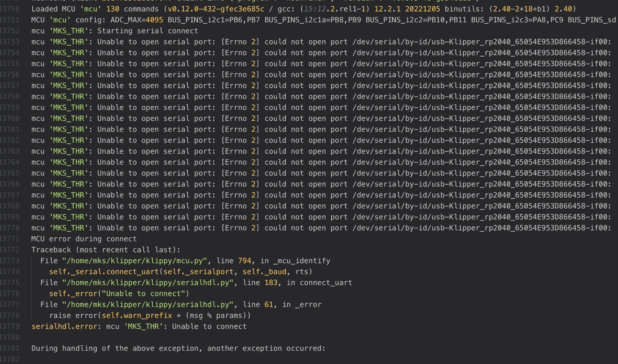Click serialhdl.py path on line 183 entry
Viewport: 618px width, 364px height.
[148, 283]
